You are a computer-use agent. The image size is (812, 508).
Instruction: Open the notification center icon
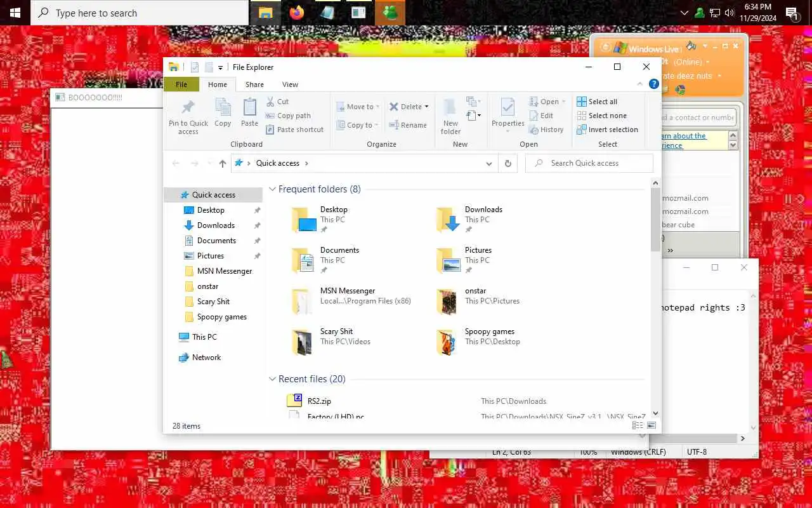(792, 13)
